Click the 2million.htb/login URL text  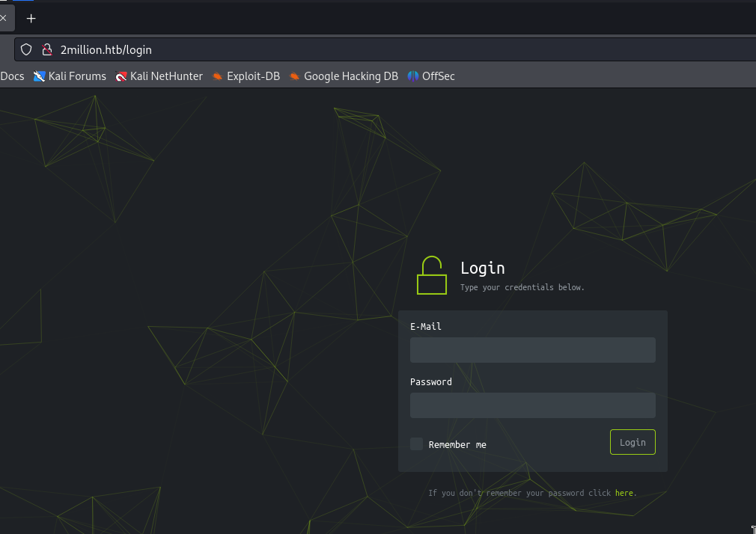[106, 50]
